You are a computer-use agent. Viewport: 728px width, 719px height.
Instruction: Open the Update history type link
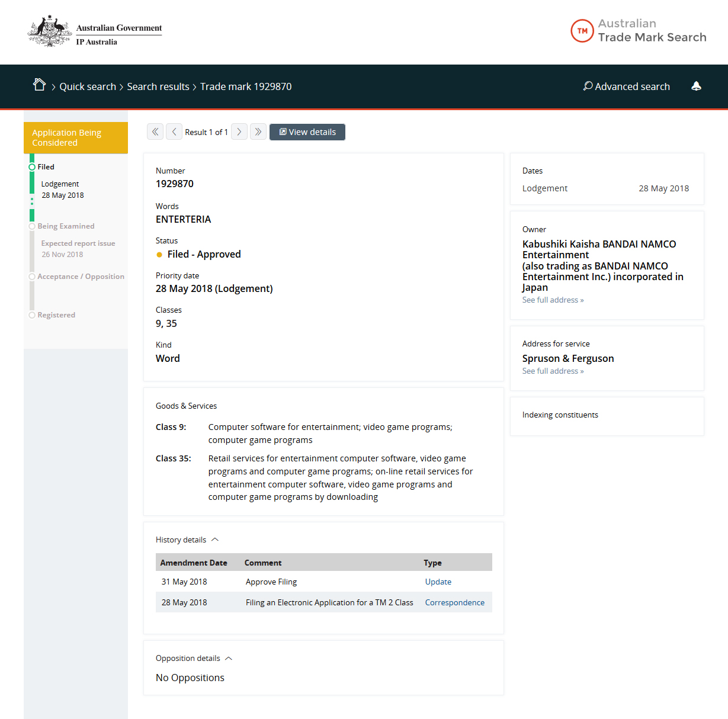(x=438, y=582)
